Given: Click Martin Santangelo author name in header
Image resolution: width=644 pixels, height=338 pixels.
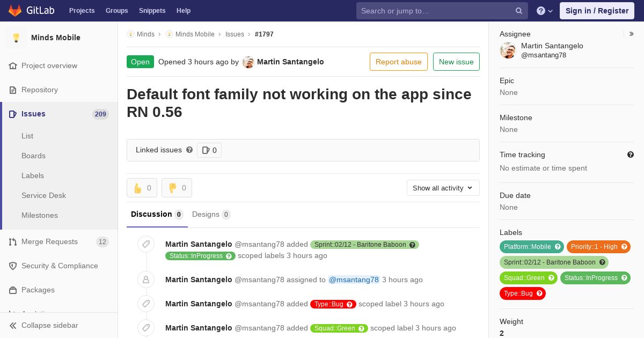Looking at the screenshot, I should click(290, 62).
